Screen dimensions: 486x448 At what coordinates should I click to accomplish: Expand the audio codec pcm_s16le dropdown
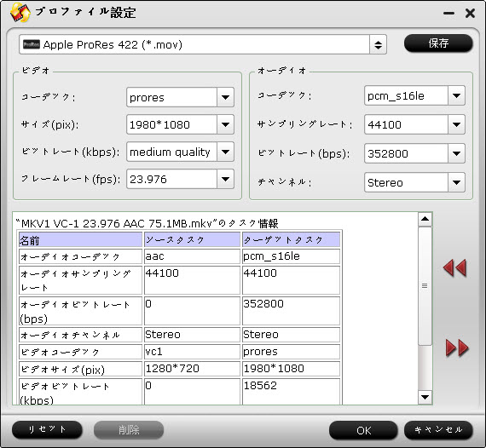(x=456, y=95)
